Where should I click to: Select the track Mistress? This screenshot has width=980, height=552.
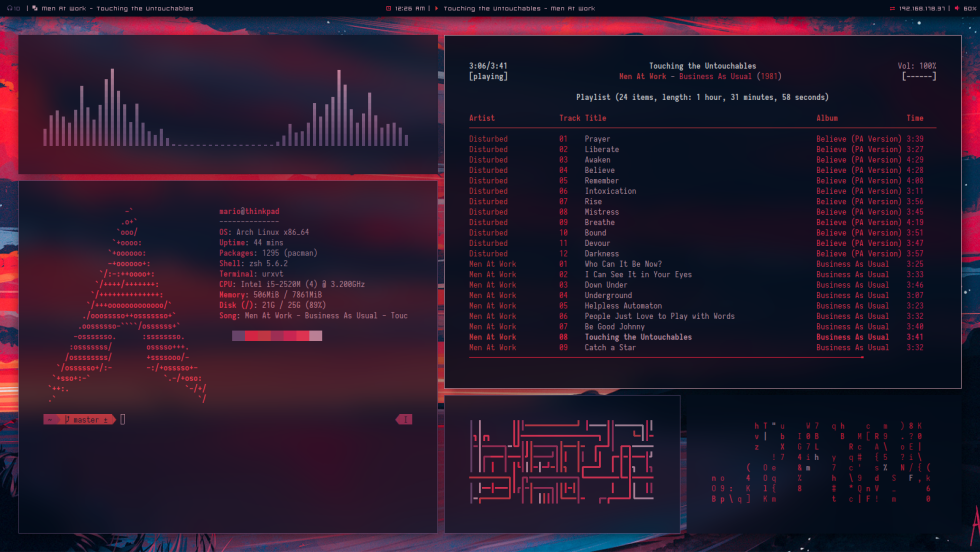(x=696, y=212)
